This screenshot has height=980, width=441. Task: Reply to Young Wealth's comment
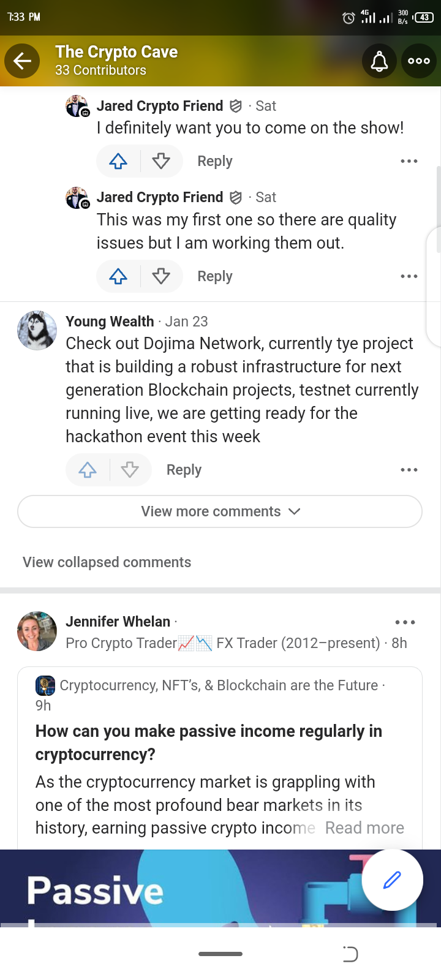tap(184, 470)
